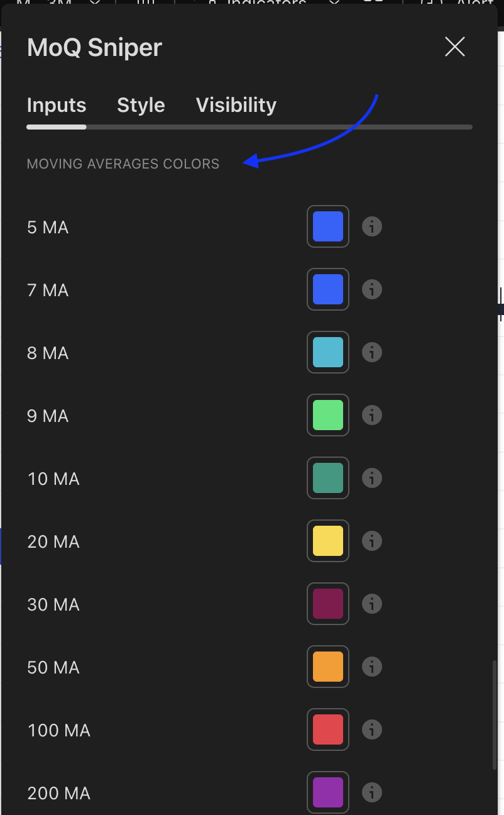Image resolution: width=504 pixels, height=815 pixels.
Task: Open the 5 MA blue color swatch
Action: tap(328, 226)
